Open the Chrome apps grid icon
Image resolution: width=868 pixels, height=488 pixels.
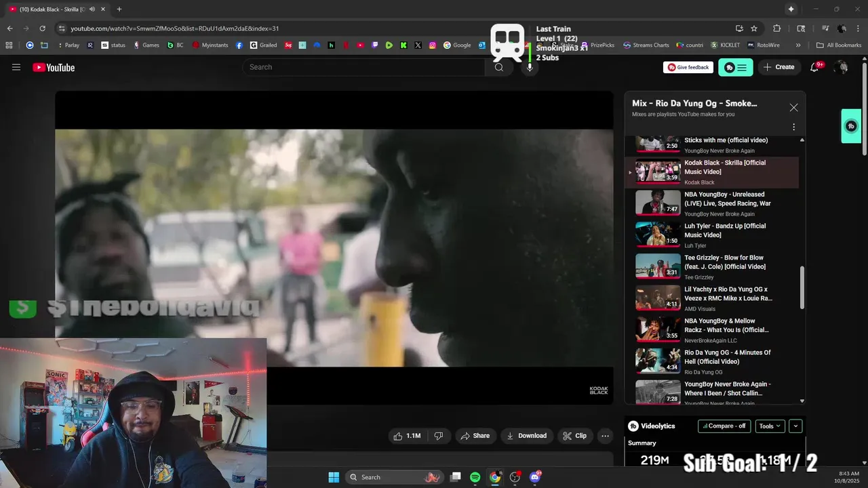(x=9, y=45)
